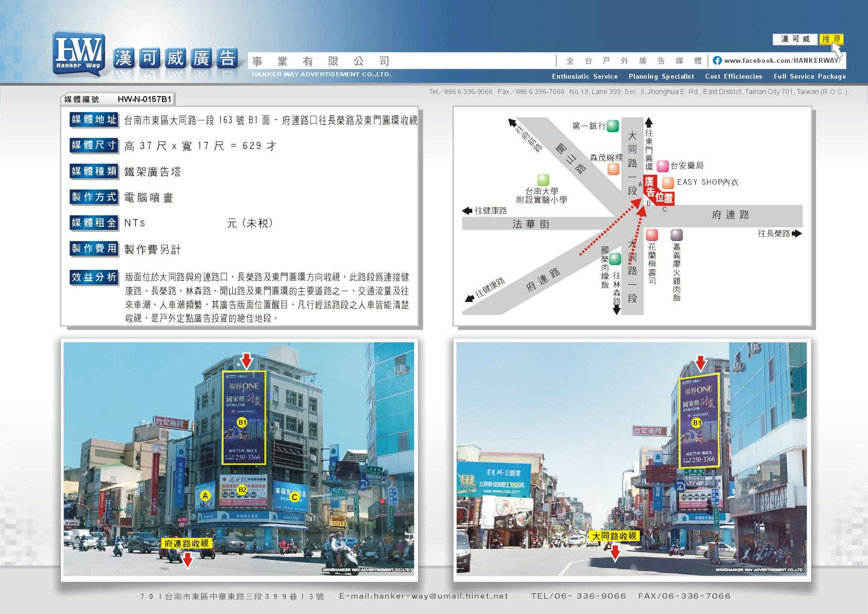Click the purple 嘉義廖火雞肉飯 marker
868x614 pixels.
pos(676,235)
